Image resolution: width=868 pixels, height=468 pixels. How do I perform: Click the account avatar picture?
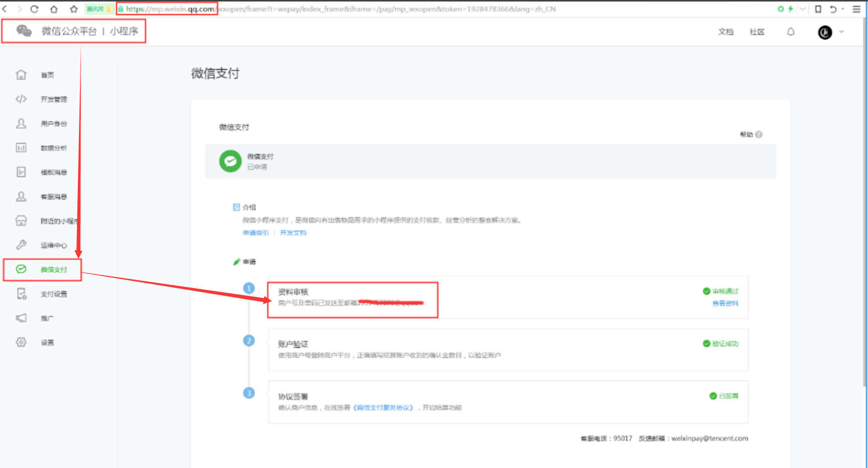coord(825,32)
